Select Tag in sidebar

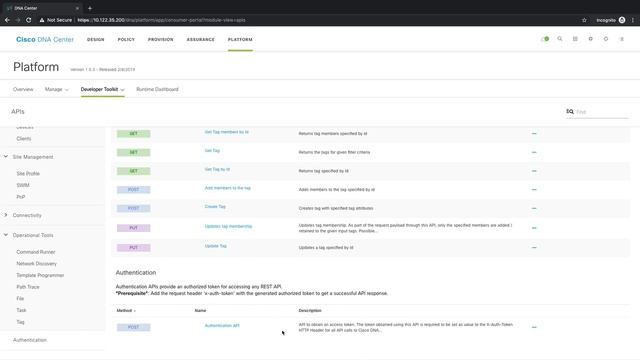20,322
